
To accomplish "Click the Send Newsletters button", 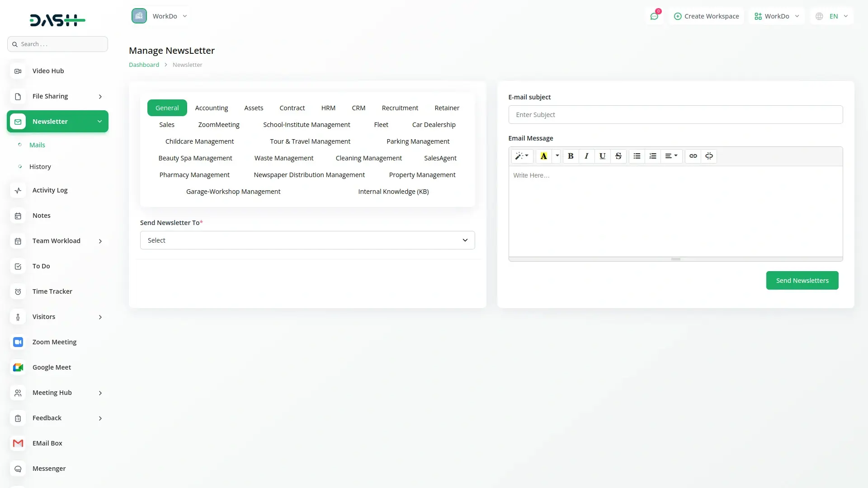I will tap(802, 281).
